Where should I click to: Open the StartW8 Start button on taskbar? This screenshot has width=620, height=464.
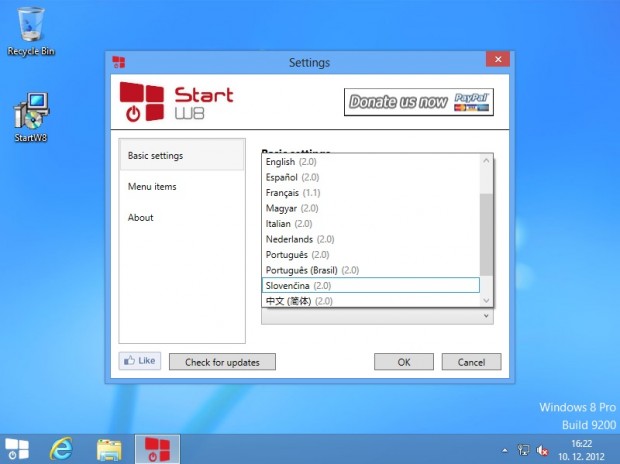pos(17,449)
